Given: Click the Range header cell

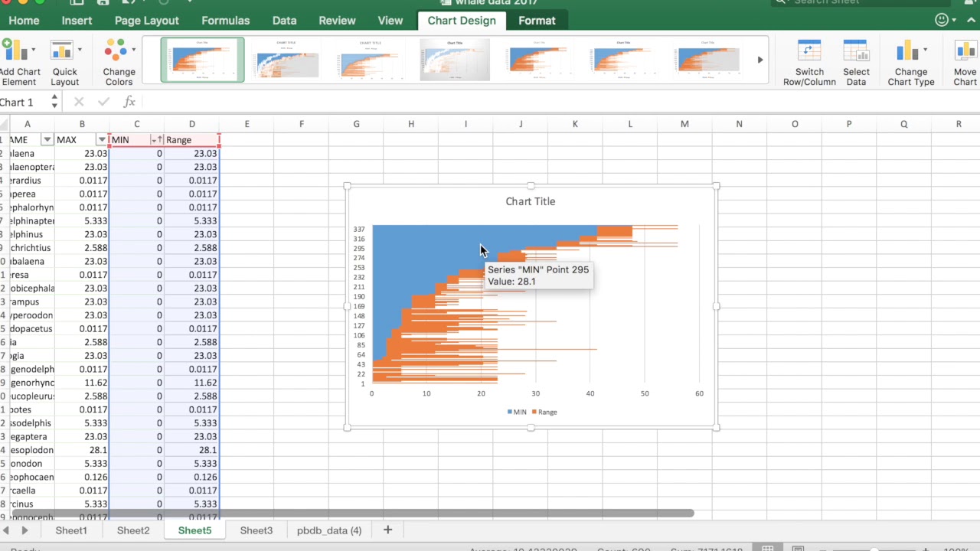Looking at the screenshot, I should [192, 140].
